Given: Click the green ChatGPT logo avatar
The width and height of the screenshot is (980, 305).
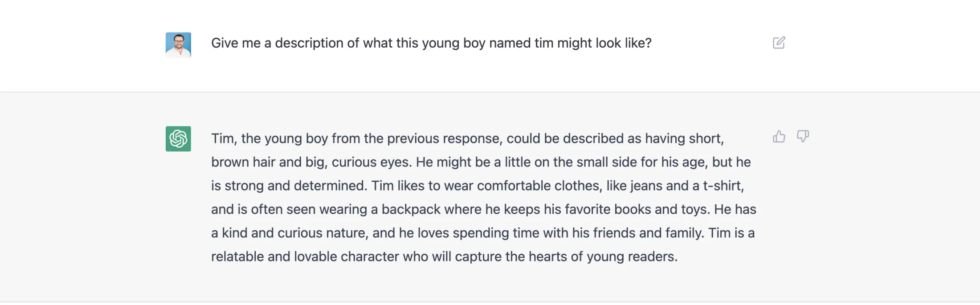Looking at the screenshot, I should point(178,138).
